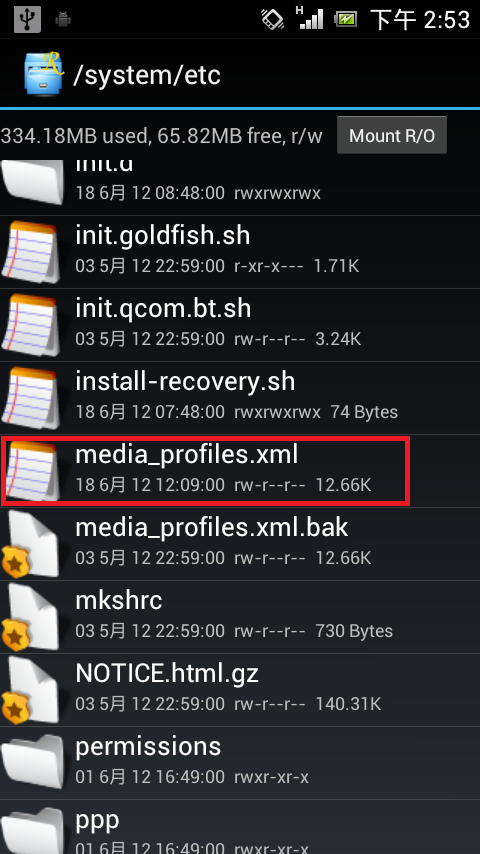
Task: Tap the battery charging status icon
Action: pyautogui.click(x=345, y=20)
